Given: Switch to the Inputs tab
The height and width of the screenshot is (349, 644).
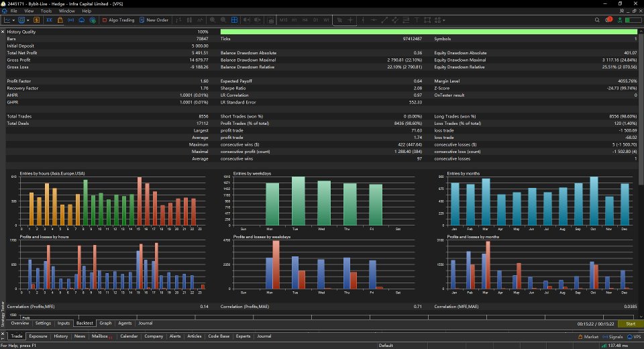Looking at the screenshot, I should [64, 323].
